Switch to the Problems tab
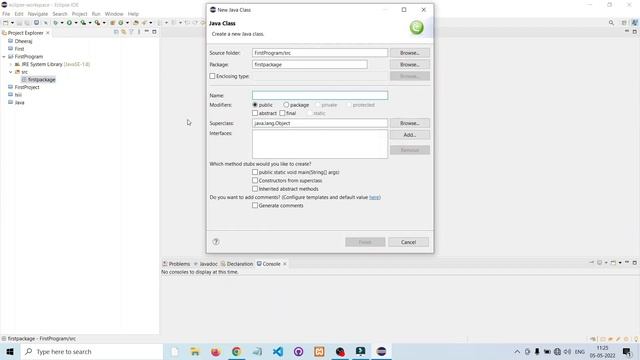640x360 pixels. (176, 264)
